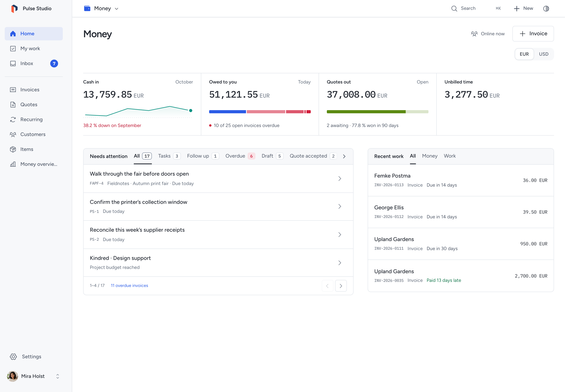The height and width of the screenshot is (392, 565).
Task: Select the Tasks tab
Action: (169, 156)
